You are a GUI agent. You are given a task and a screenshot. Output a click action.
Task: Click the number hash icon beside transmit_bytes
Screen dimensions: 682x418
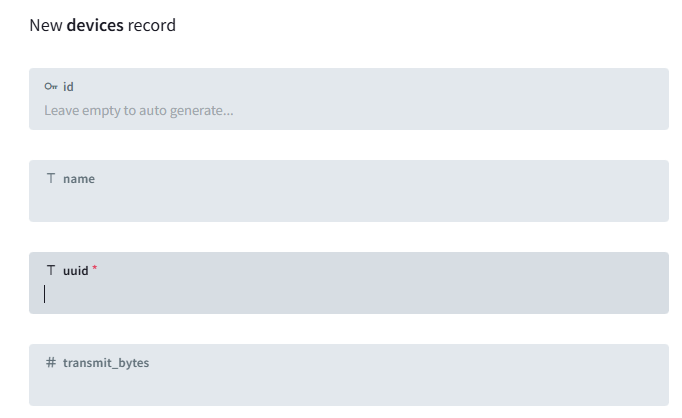tap(51, 363)
